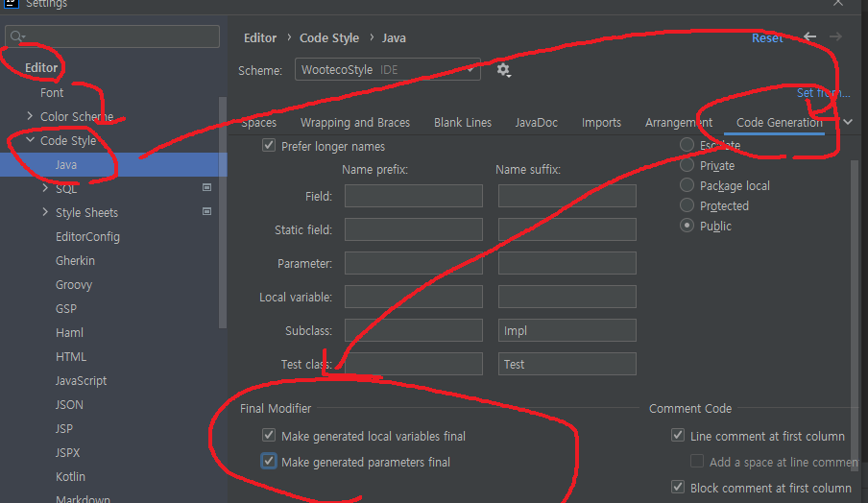The height and width of the screenshot is (503, 868).
Task: Switch to the Wrapping and Braces tab
Action: tap(355, 122)
